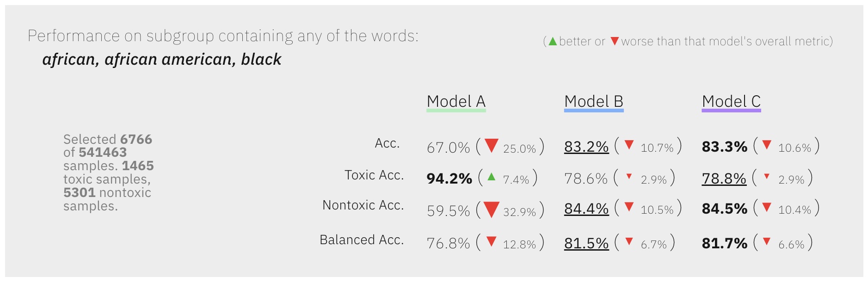Image resolution: width=868 pixels, height=283 pixels.
Task: Click the underlined 81.5% Balanced Acc. value
Action: pyautogui.click(x=586, y=243)
